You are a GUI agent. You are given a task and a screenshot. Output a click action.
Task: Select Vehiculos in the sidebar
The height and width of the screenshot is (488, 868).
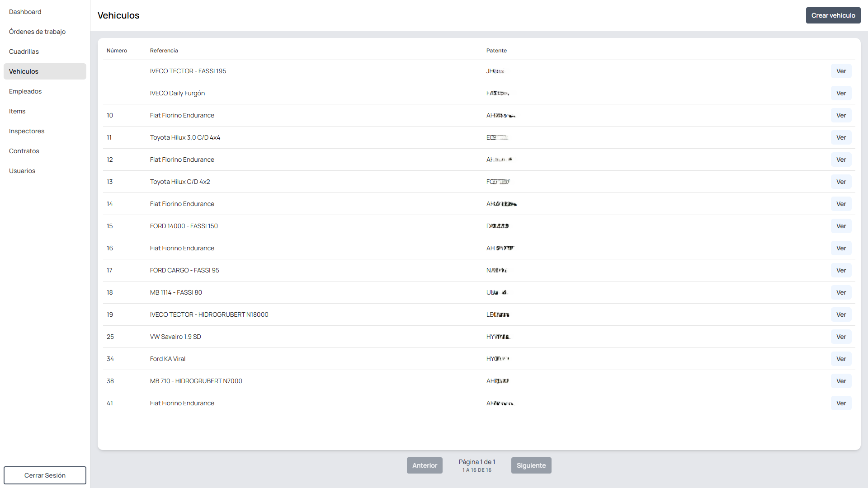(45, 71)
